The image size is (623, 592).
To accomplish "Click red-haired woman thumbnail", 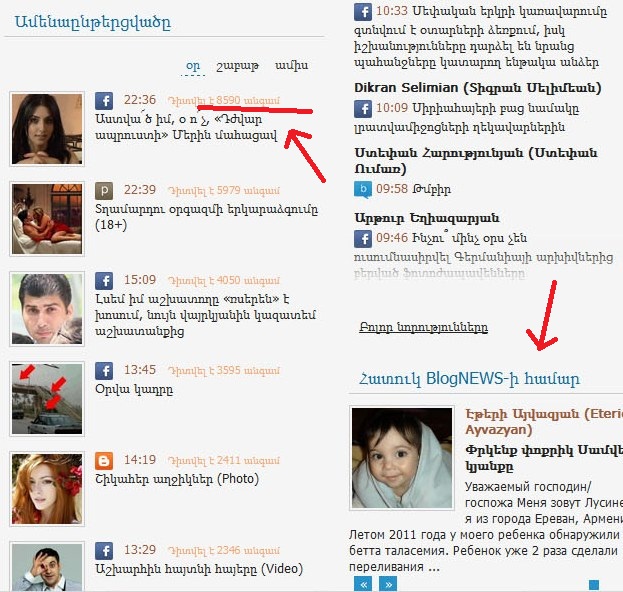I will 47,489.
